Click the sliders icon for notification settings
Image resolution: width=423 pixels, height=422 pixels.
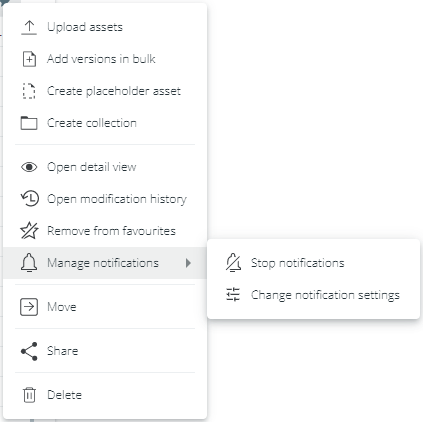click(233, 295)
